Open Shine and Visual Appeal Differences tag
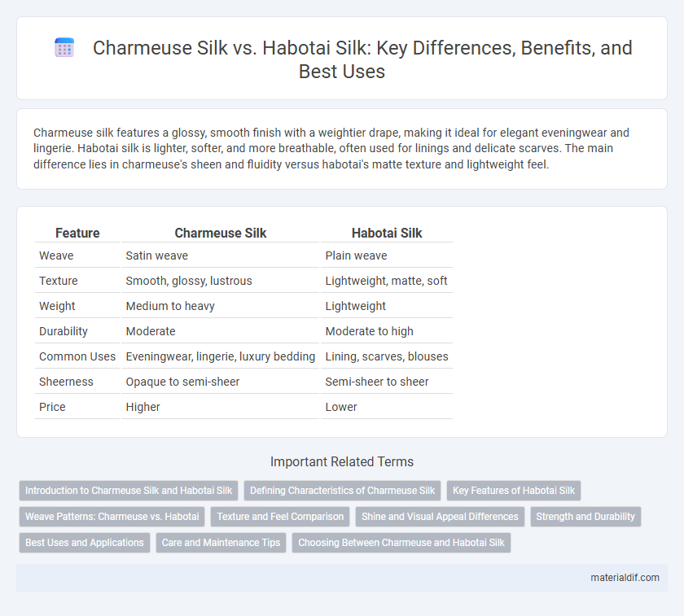684x616 pixels. (440, 517)
